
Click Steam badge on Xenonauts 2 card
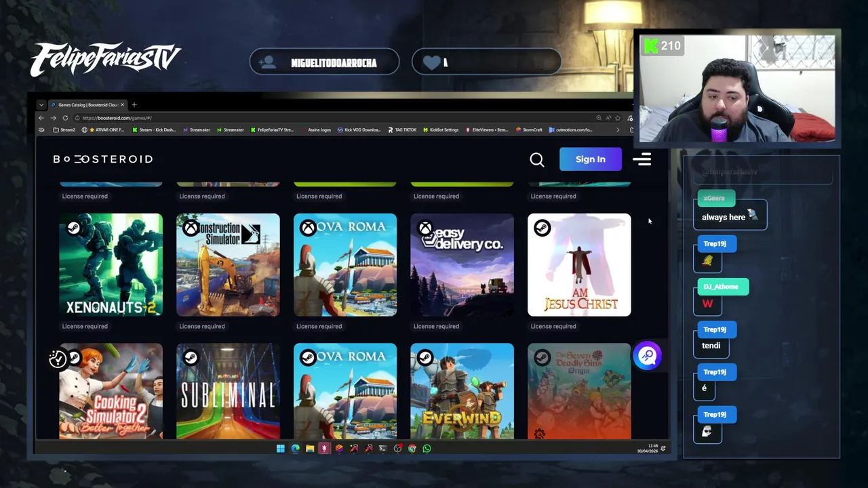tap(73, 228)
